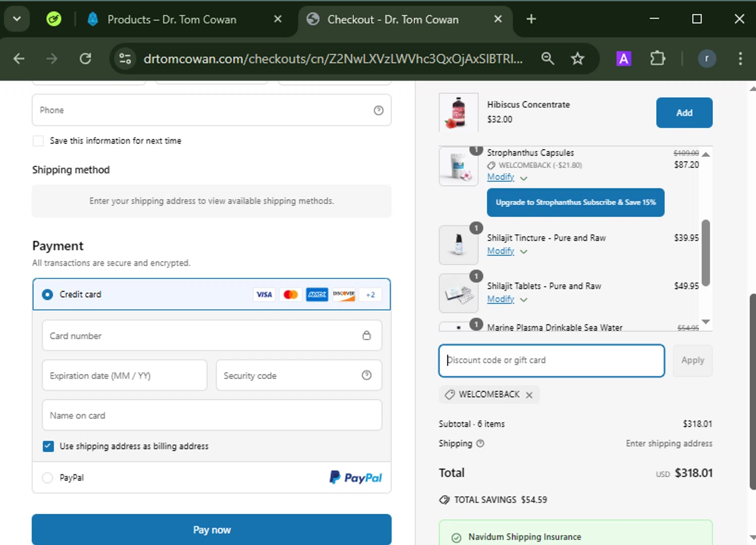Expand the chevron beside Shilajit Tincture Modify
The width and height of the screenshot is (756, 545).
click(524, 252)
